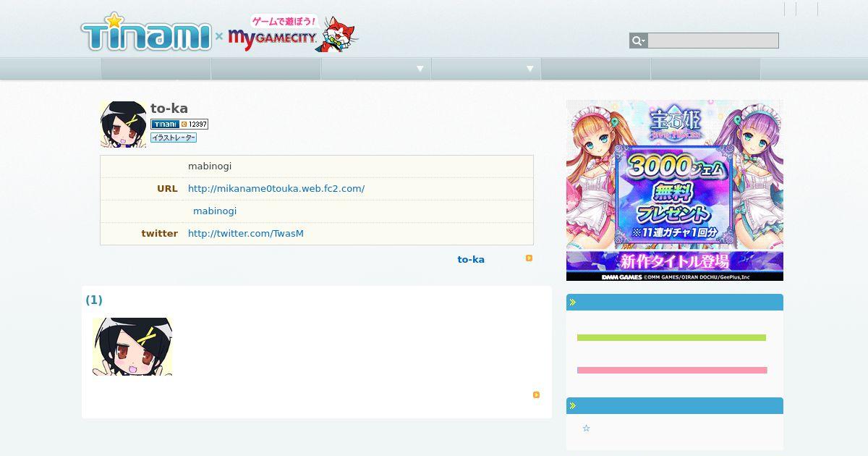Expand the third navigation menu arrow
Screen dimensions: 868x456
[420, 69]
